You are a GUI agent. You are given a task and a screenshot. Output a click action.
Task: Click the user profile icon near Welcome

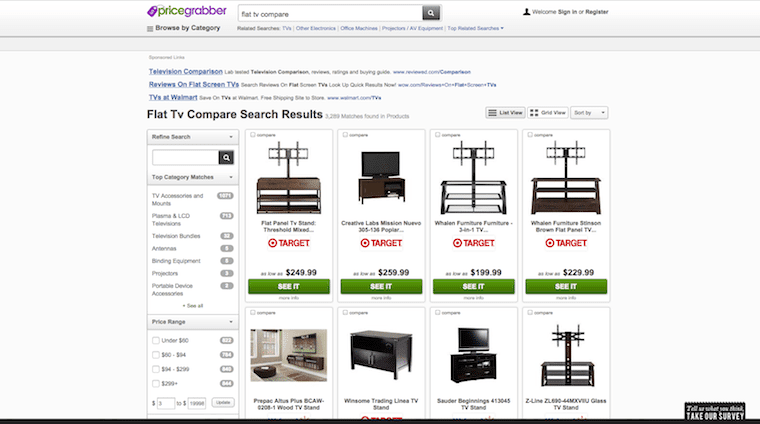(526, 12)
